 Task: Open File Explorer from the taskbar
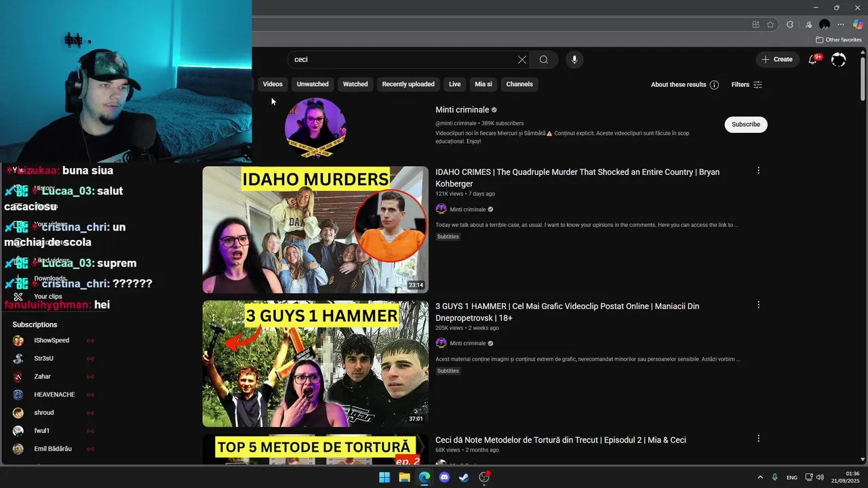point(404,477)
